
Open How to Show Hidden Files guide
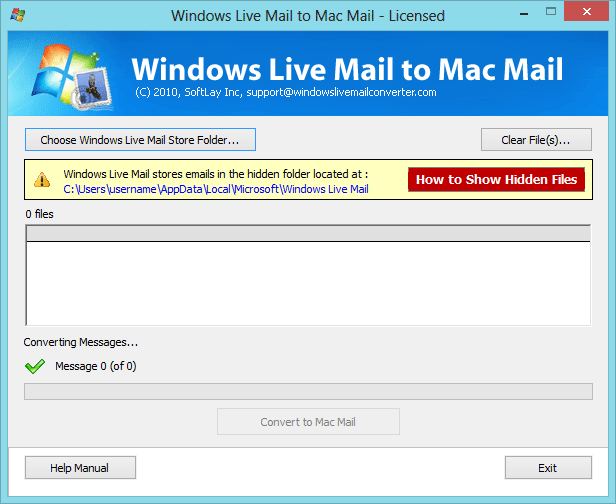click(496, 180)
